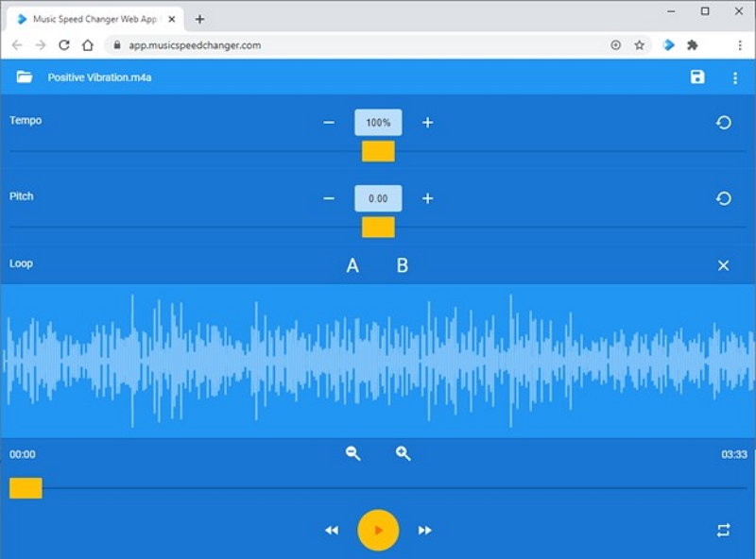Zoom in on the waveform
Viewport: 756px width, 559px height.
(x=403, y=453)
